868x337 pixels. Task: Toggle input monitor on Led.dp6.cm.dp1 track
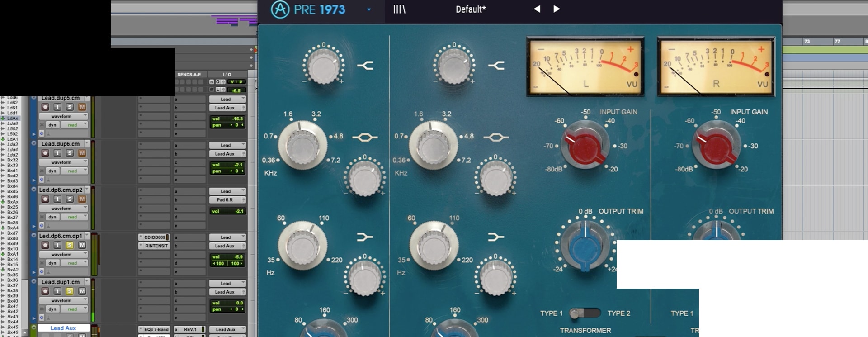pos(57,245)
